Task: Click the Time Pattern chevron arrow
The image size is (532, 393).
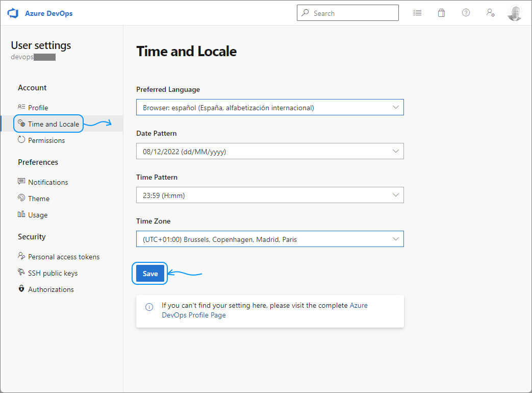Action: click(396, 195)
